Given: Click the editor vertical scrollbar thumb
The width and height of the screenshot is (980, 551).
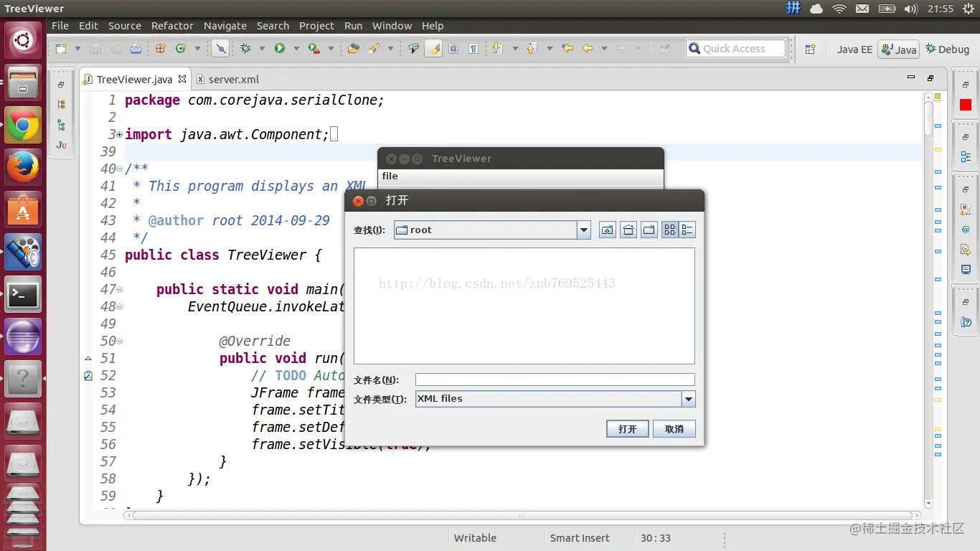Looking at the screenshot, I should click(x=928, y=118).
